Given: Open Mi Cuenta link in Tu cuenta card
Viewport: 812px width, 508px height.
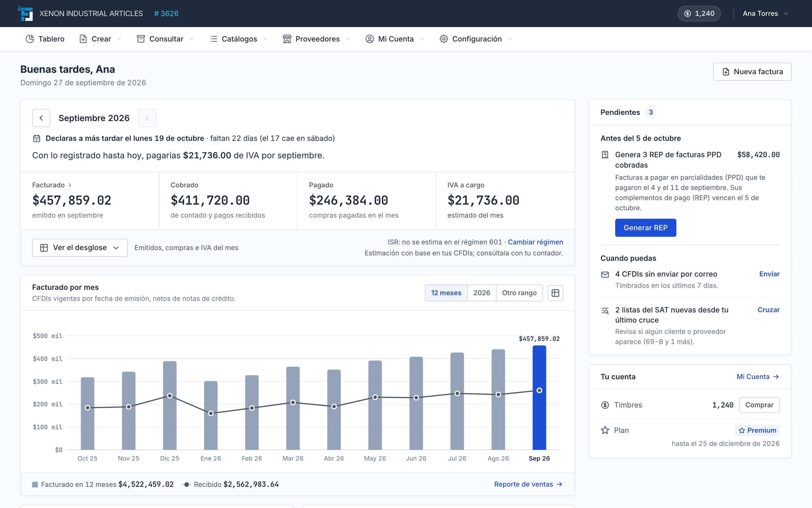Looking at the screenshot, I should [x=758, y=377].
